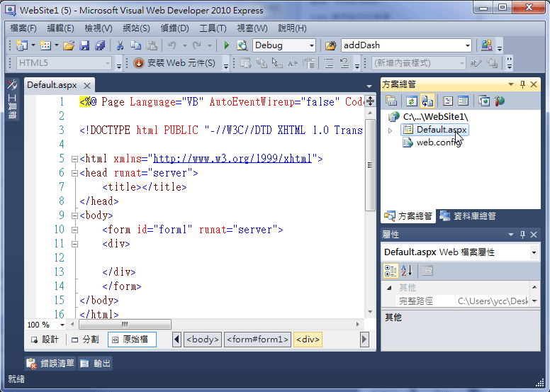This screenshot has height=392, width=550.
Task: Click the editor horizontal scrollbar thumb
Action: (125, 324)
